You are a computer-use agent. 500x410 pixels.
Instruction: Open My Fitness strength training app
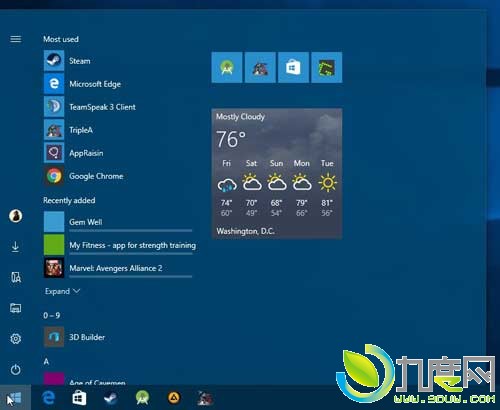(120, 245)
